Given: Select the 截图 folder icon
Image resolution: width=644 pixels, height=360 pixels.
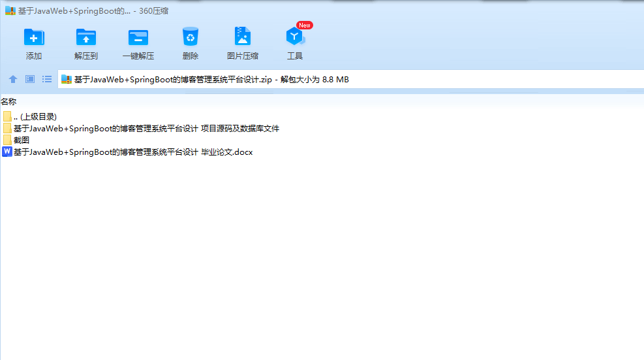Looking at the screenshot, I should [7, 140].
